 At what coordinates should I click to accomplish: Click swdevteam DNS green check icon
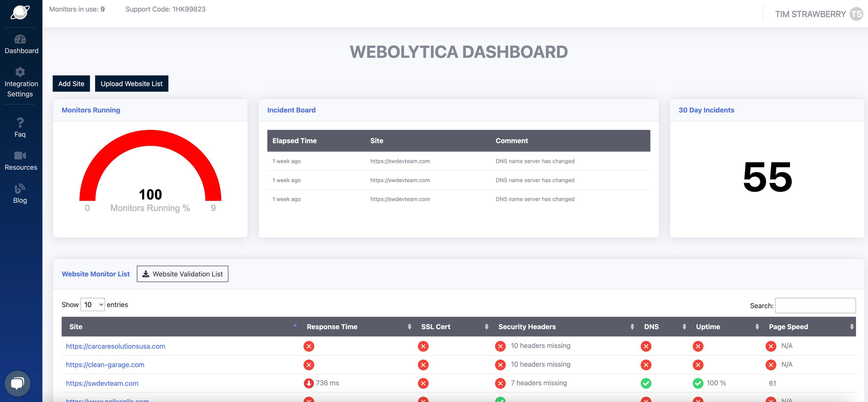tap(646, 383)
